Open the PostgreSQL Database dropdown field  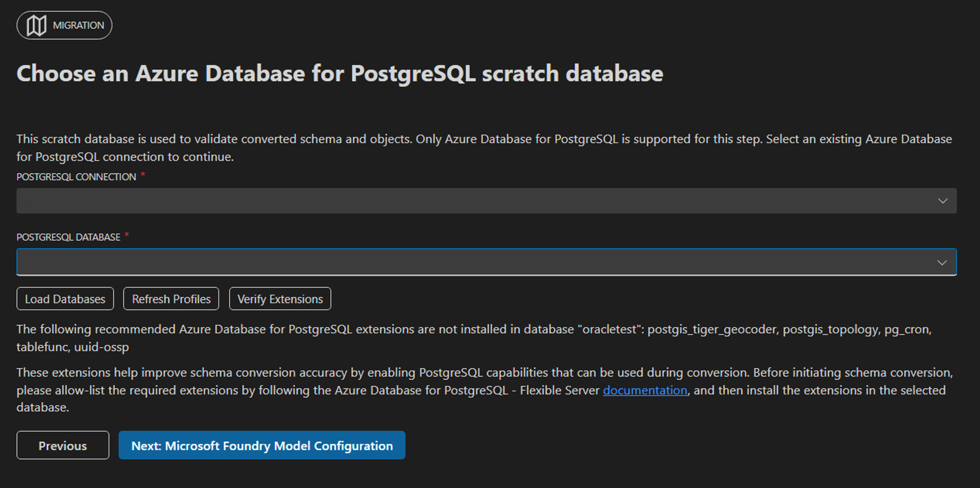(x=486, y=262)
